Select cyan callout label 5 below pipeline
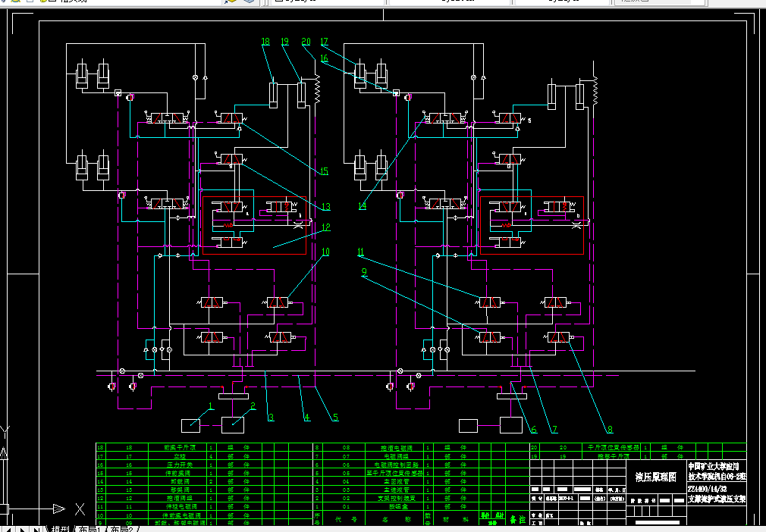The height and width of the screenshot is (532, 766). [336, 418]
